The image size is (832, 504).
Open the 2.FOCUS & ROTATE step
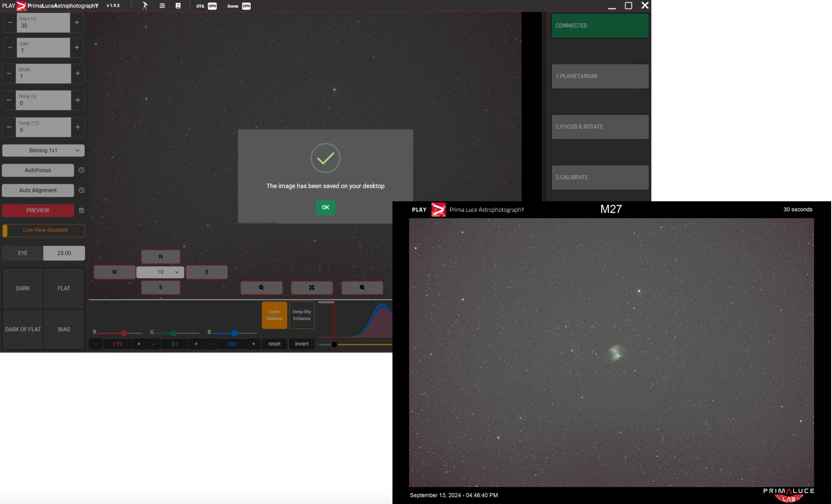click(x=600, y=127)
